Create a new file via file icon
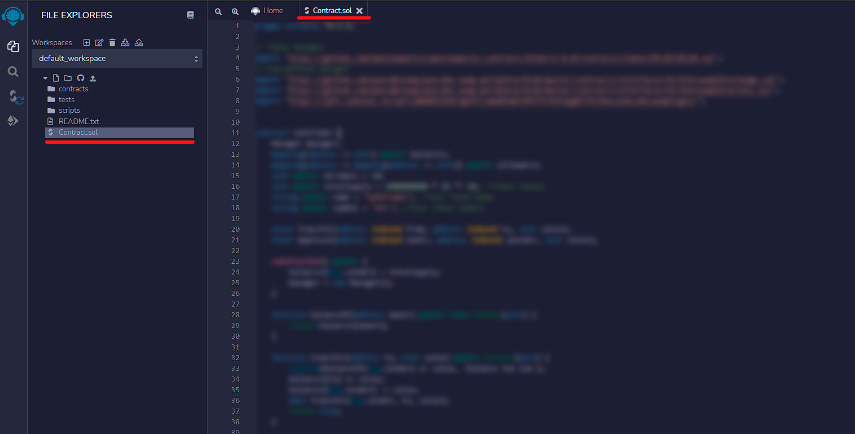The width and height of the screenshot is (855, 434). coord(56,77)
